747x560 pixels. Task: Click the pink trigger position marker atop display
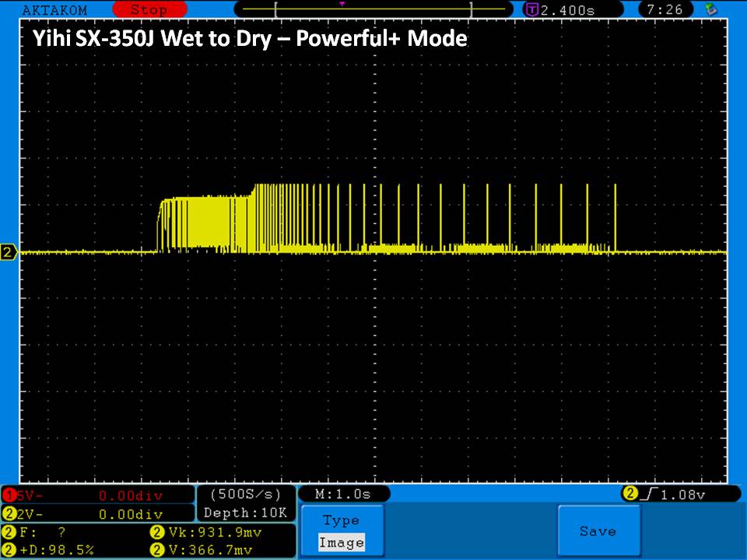click(342, 4)
